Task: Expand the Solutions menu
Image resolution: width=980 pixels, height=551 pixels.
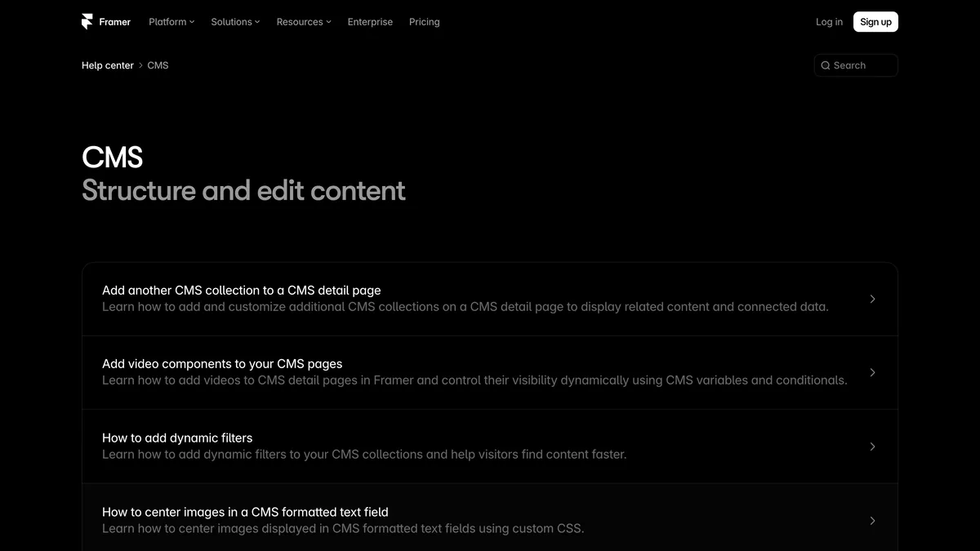Action: click(x=235, y=22)
